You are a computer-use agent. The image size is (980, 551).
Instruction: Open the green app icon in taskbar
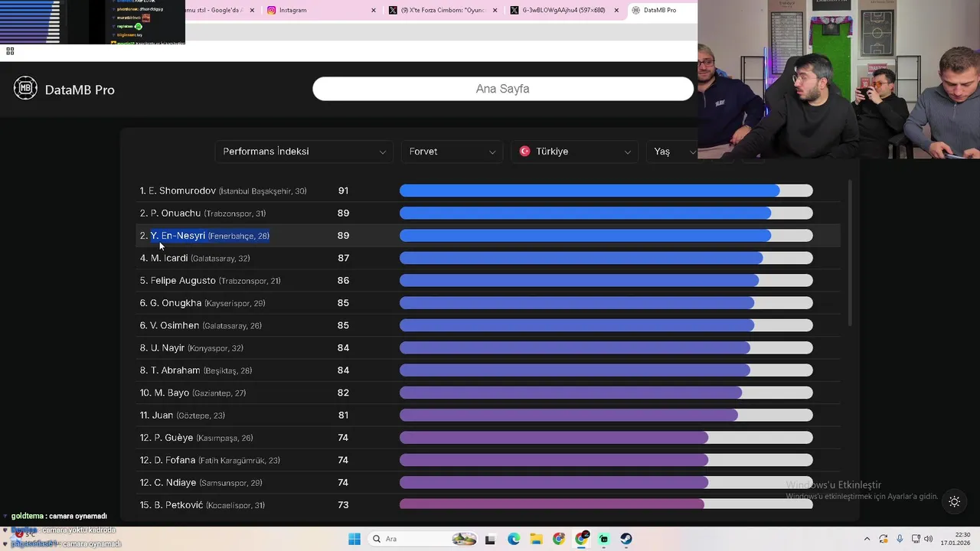click(x=604, y=539)
